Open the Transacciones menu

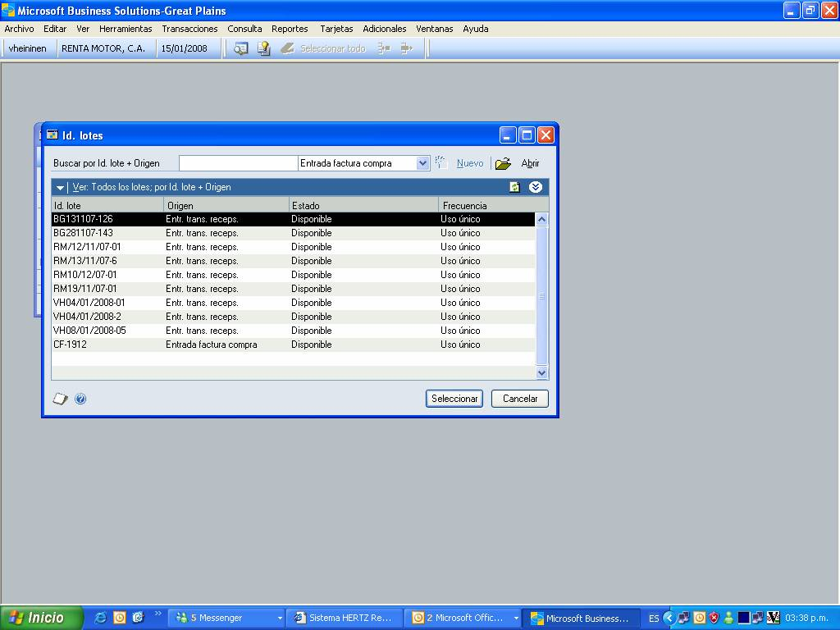coord(189,29)
